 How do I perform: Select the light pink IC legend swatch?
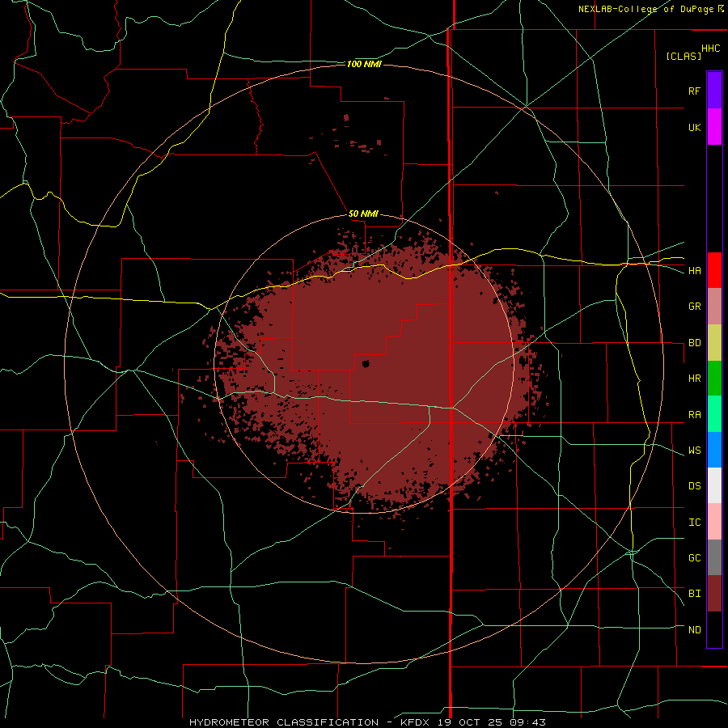714,522
